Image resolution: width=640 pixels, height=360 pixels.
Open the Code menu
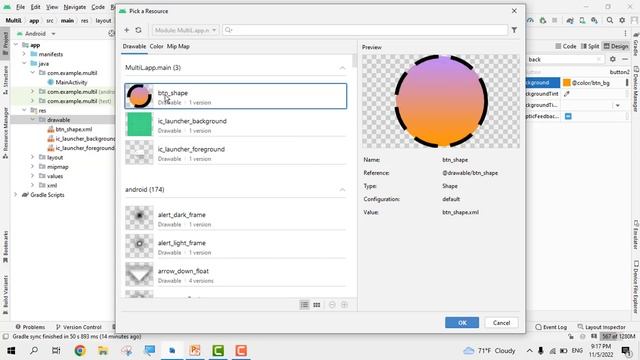click(x=98, y=7)
